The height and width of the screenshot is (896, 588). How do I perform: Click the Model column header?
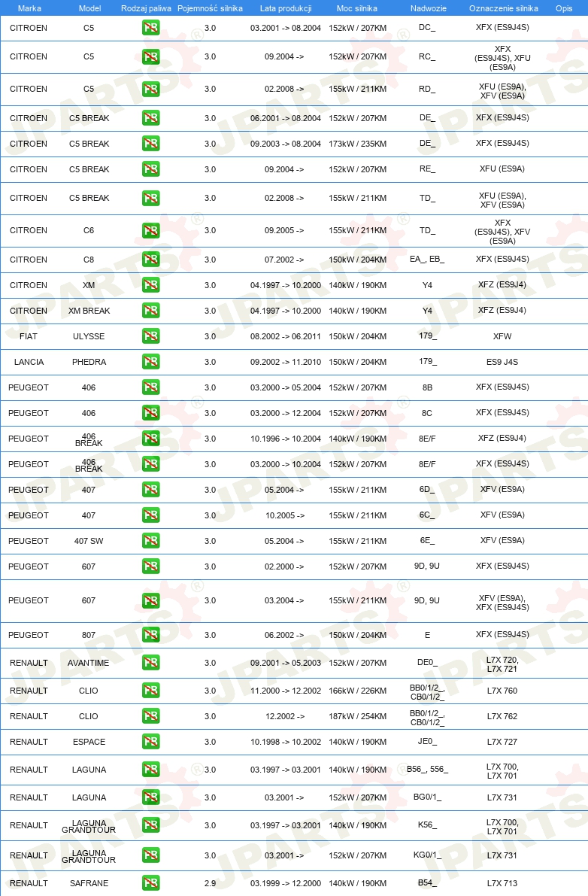89,8
